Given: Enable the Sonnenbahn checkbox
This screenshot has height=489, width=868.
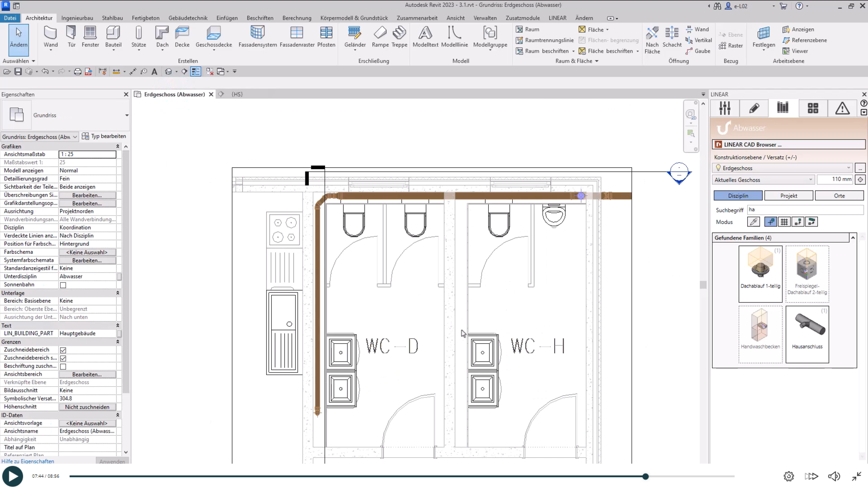Looking at the screenshot, I should (63, 285).
